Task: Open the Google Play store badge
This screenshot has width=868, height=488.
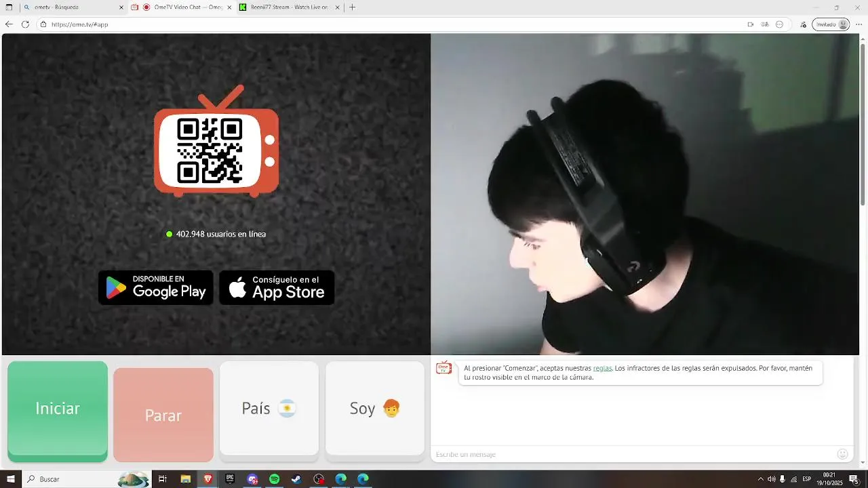Action: tap(156, 287)
